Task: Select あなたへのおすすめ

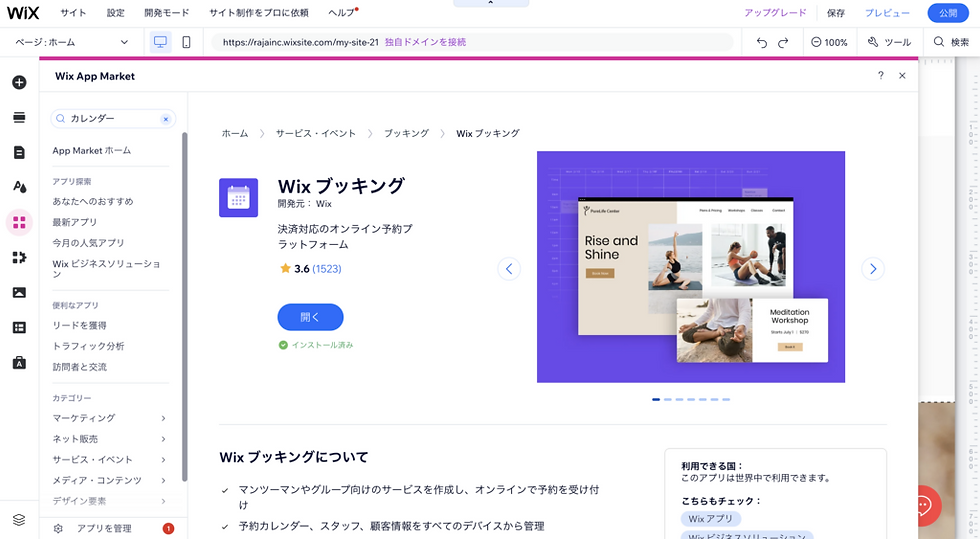Action: pos(93,201)
